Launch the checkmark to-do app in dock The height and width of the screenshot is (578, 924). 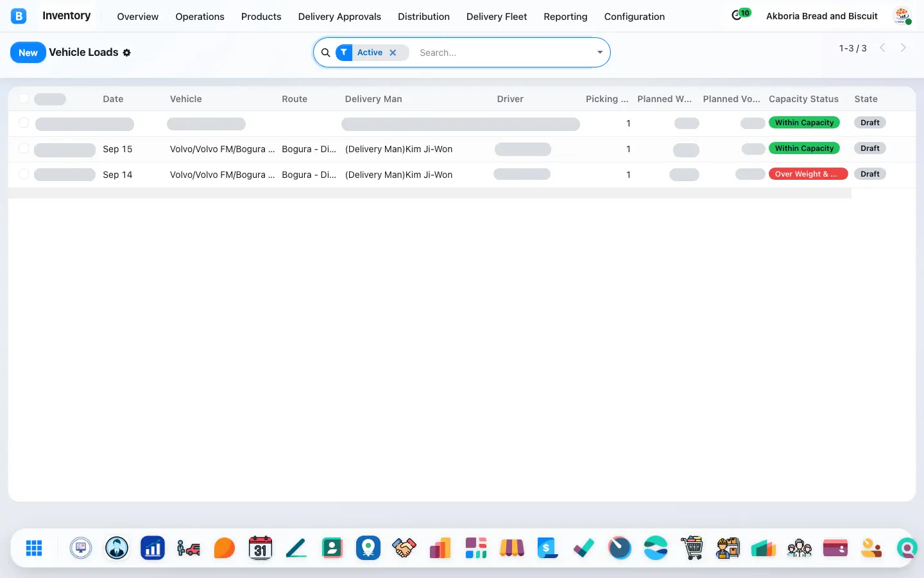click(x=584, y=548)
